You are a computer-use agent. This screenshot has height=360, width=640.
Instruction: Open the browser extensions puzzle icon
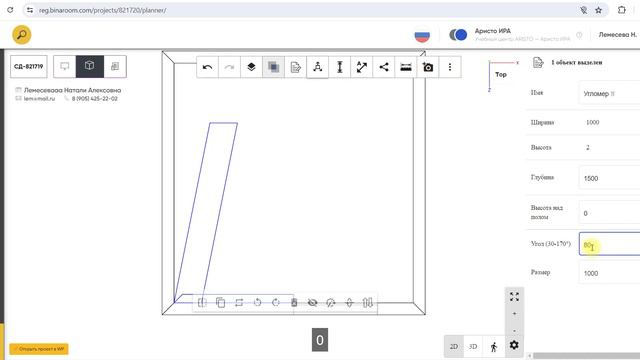tap(622, 10)
